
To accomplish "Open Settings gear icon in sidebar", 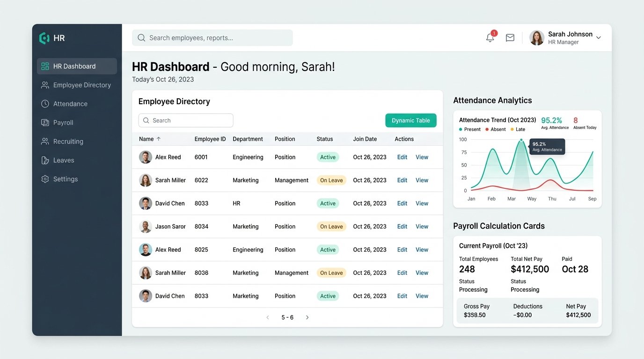I will point(45,179).
